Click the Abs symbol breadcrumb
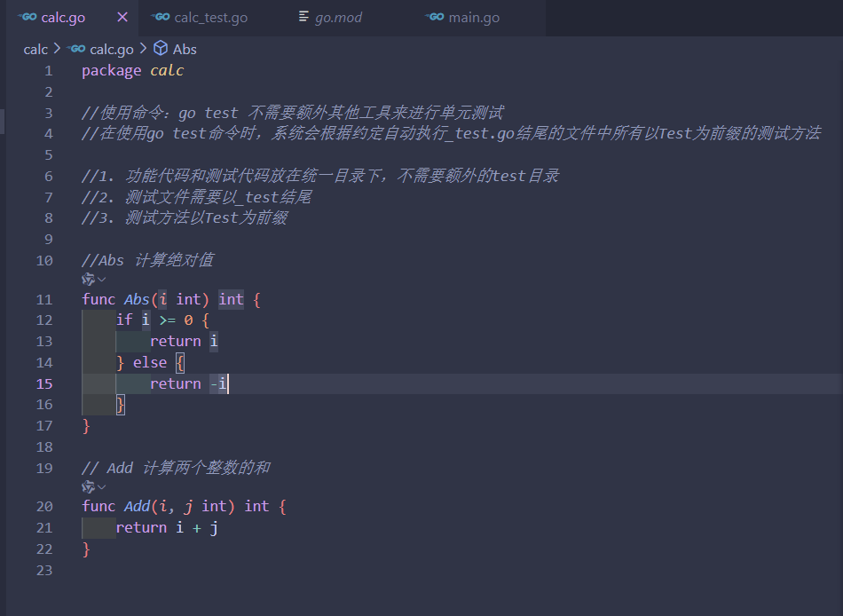Image resolution: width=843 pixels, height=616 pixels. click(185, 50)
